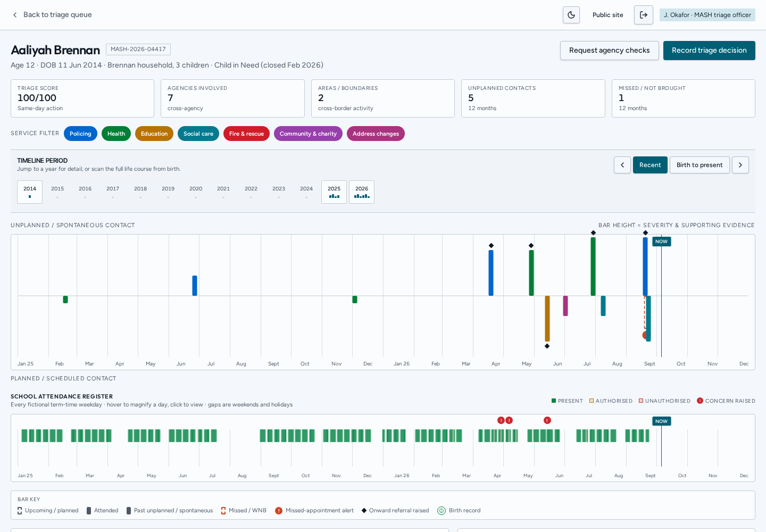Jump to year 2025 on the timeline
766x532 pixels.
(334, 192)
